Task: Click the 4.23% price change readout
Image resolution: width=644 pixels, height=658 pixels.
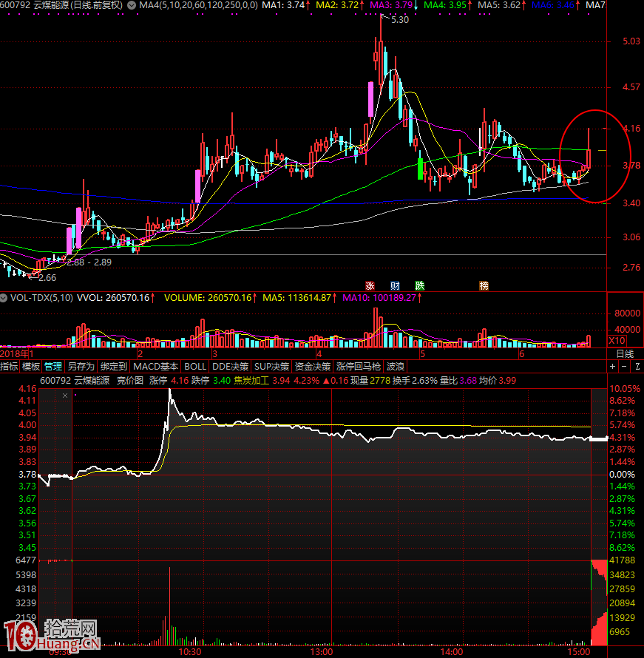Action: pyautogui.click(x=306, y=381)
